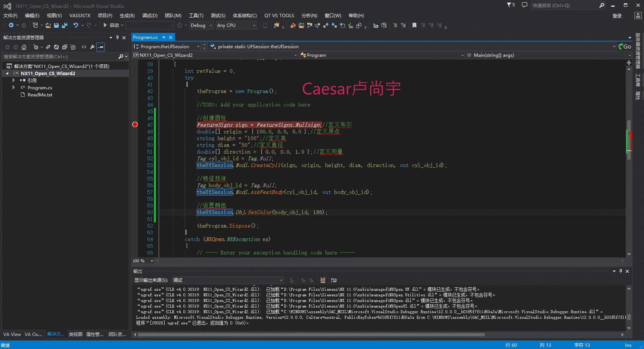Collapse the NX11_Open_CS_Wizard2 project node

pos(7,74)
